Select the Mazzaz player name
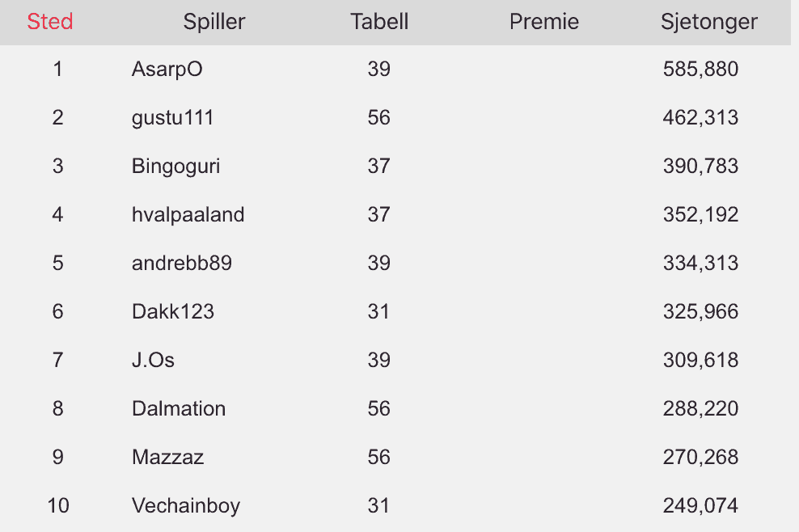 tap(167, 457)
